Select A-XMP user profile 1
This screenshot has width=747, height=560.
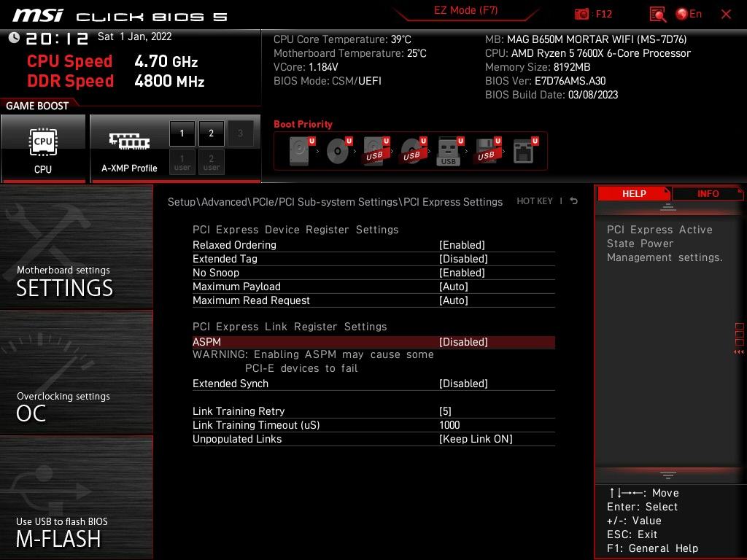(x=182, y=162)
